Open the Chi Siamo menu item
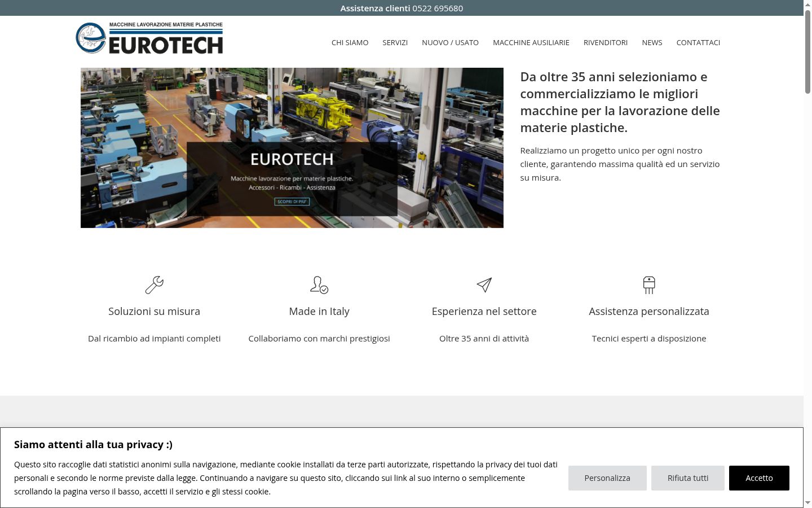Viewport: 812px width, 508px height. (x=350, y=42)
